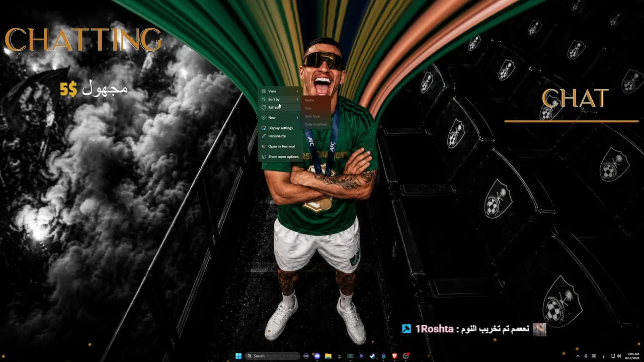Sort desktop icons by Name
The image size is (644, 362).
(x=316, y=100)
